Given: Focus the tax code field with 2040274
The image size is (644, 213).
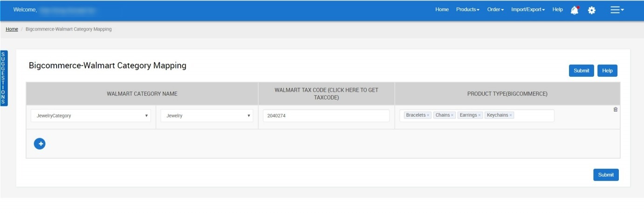Looking at the screenshot, I should click(x=326, y=116).
